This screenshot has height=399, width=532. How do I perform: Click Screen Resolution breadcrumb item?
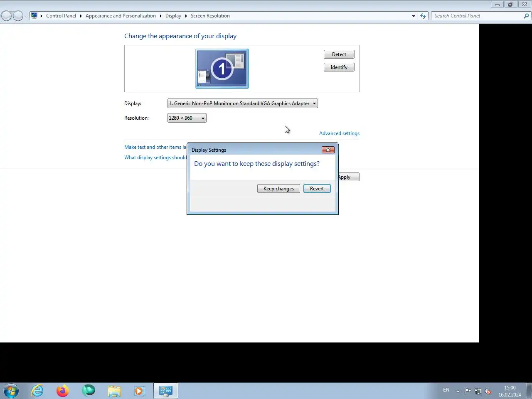point(210,16)
